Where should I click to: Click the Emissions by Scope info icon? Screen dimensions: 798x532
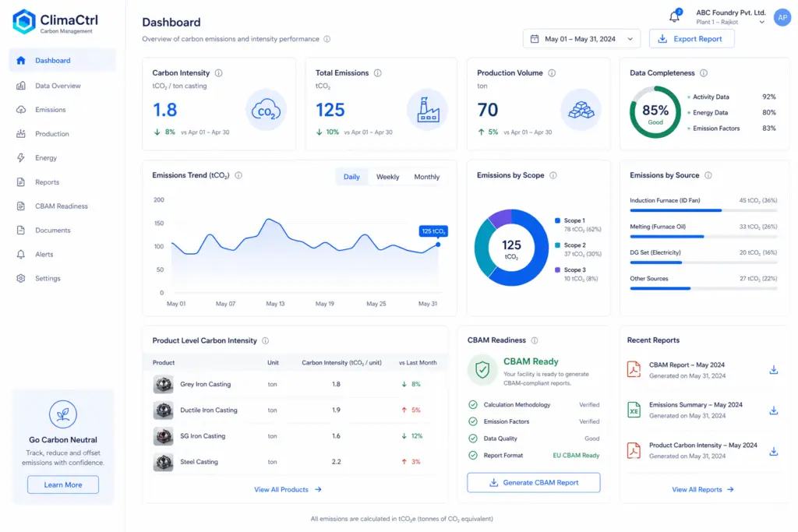pos(553,175)
